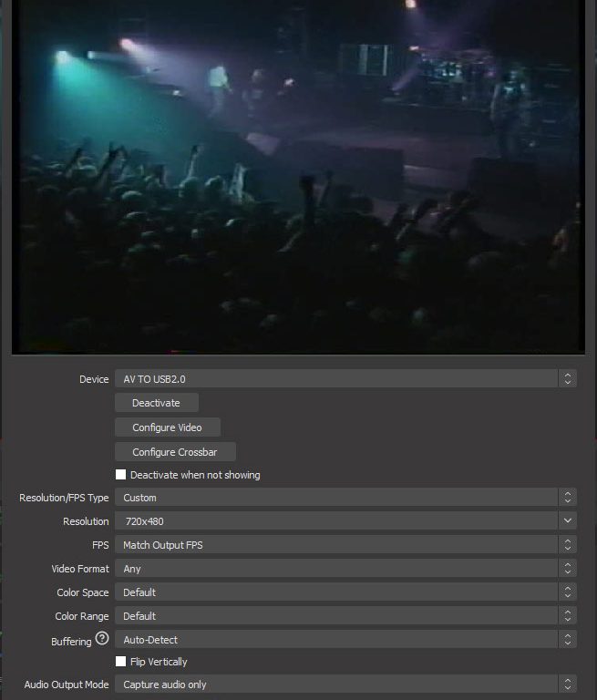Click the chevron arrow on the Resolution field

pyautogui.click(x=568, y=520)
